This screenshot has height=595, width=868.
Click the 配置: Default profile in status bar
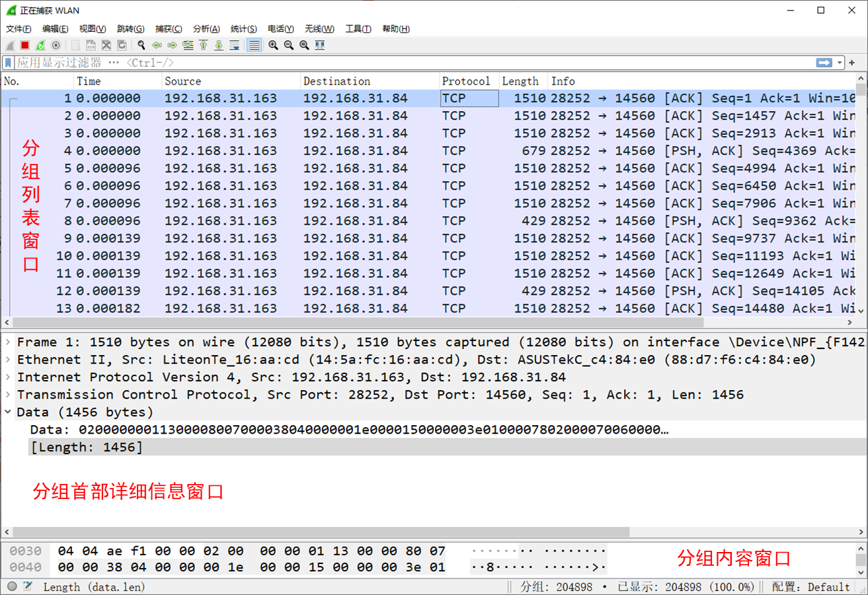point(810,587)
